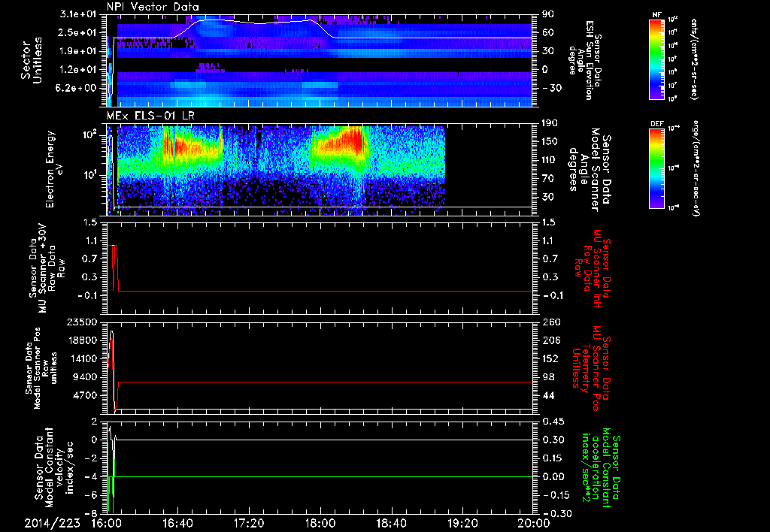
Task: Click the 206 telemetry axis tick
Action: tap(552, 340)
